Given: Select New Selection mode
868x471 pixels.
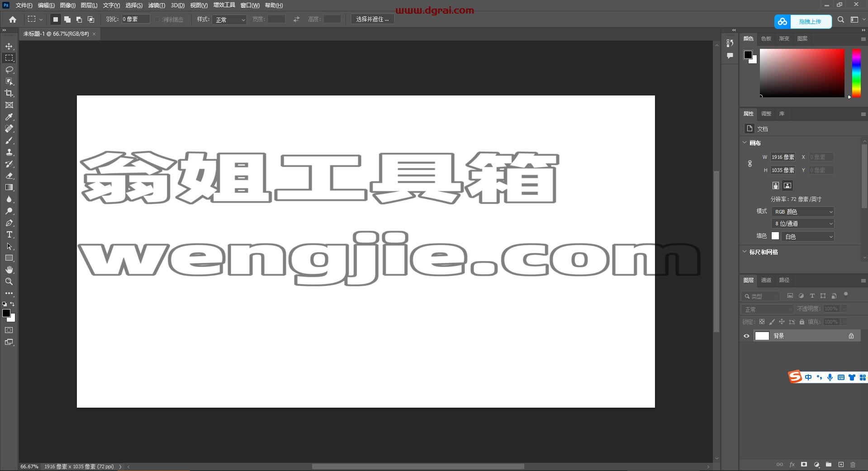Looking at the screenshot, I should (x=56, y=19).
